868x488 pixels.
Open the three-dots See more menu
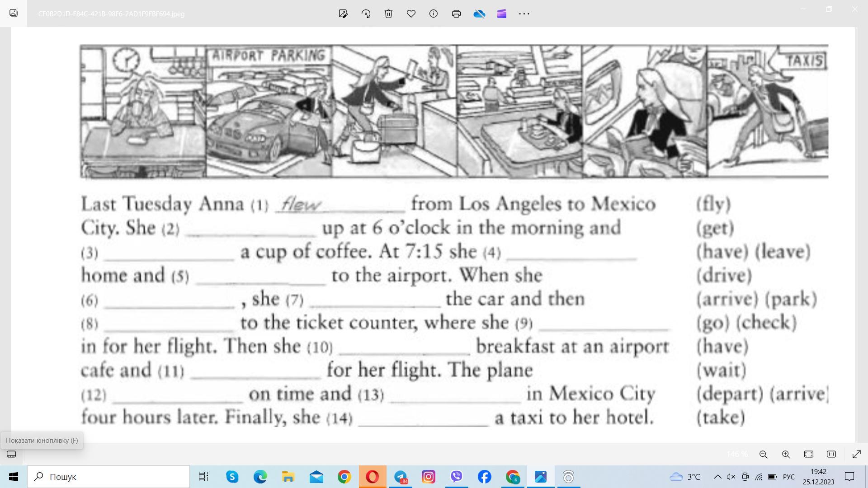click(524, 14)
